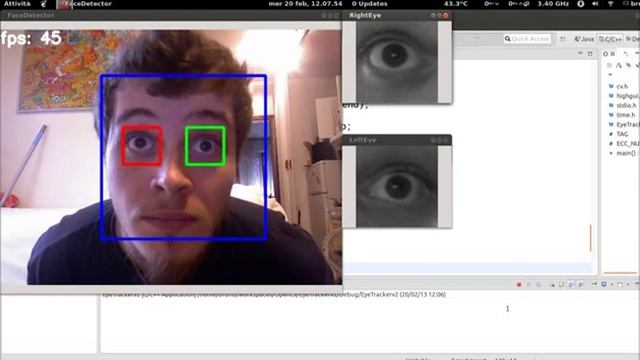Check the 0 Updates indicator
Viewport: 640px width, 360px height.
(369, 4)
